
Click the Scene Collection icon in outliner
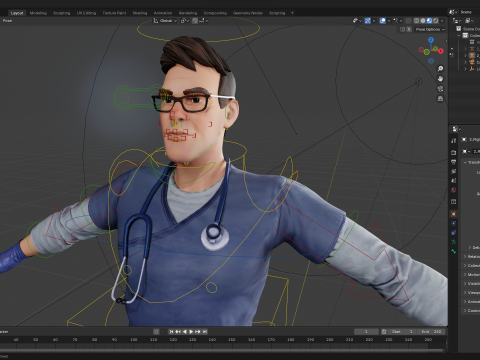click(459, 29)
